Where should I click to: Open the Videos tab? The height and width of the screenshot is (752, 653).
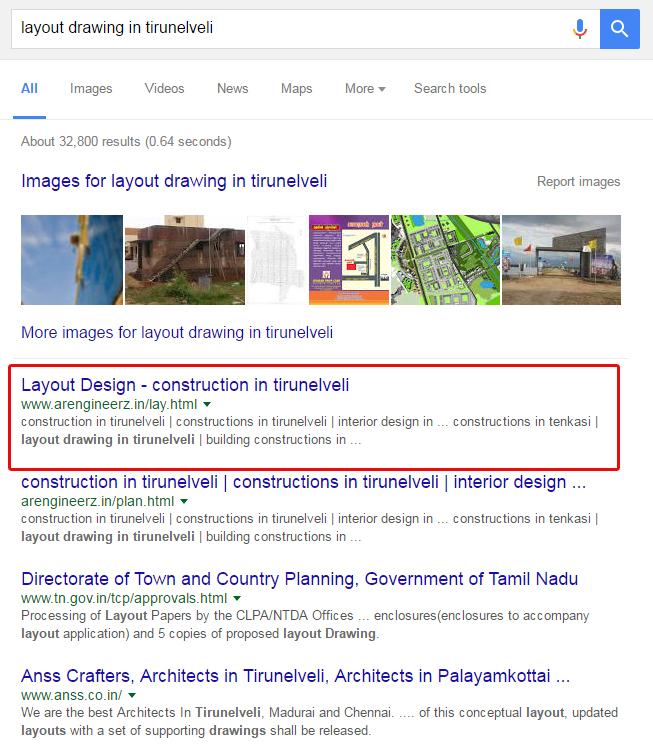click(164, 89)
